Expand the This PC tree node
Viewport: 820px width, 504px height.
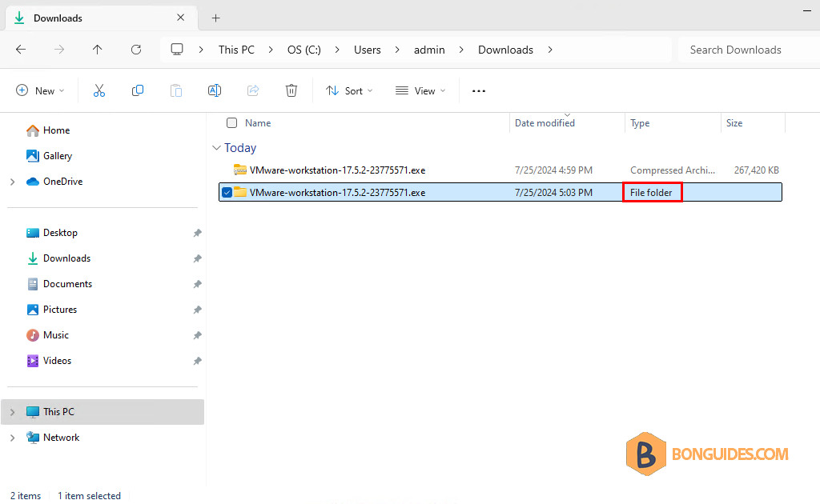coord(13,412)
